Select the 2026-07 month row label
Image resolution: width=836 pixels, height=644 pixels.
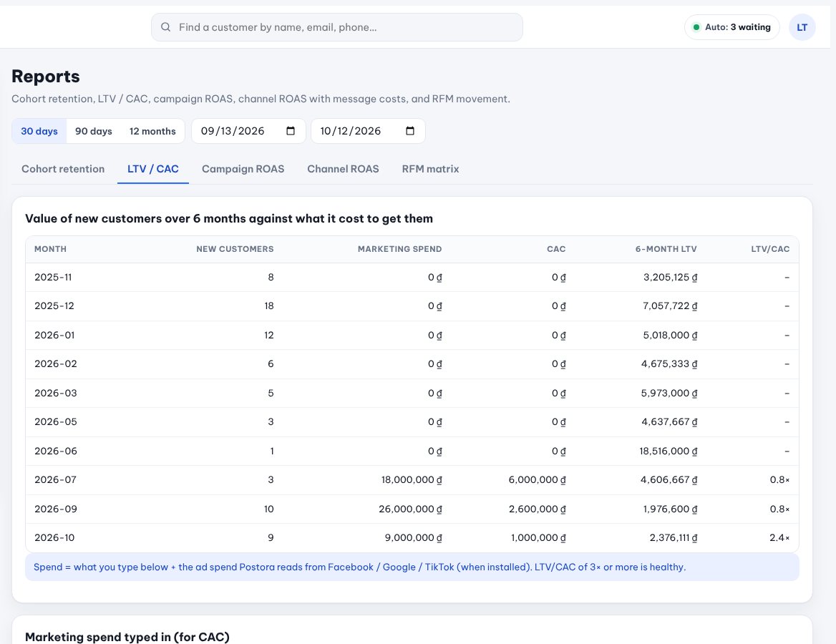click(x=55, y=480)
